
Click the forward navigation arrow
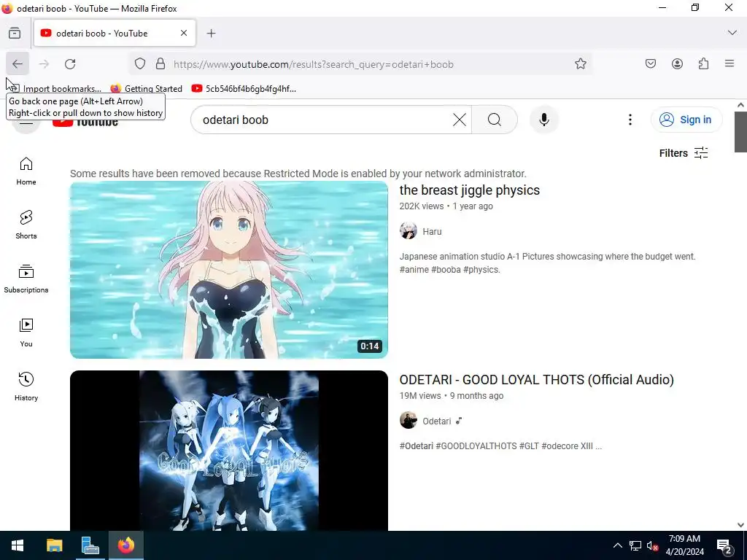pyautogui.click(x=44, y=64)
